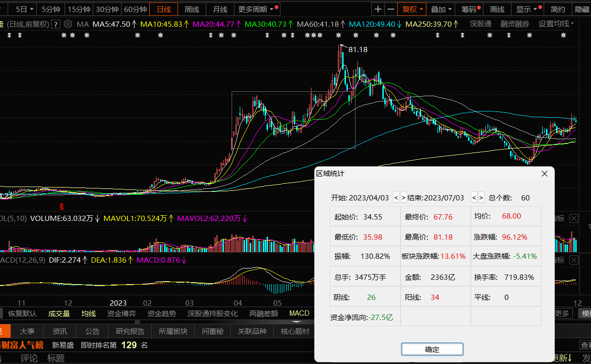The height and width of the screenshot is (364, 591).
Task: Click the red S marker on chart
Action: 61,207
